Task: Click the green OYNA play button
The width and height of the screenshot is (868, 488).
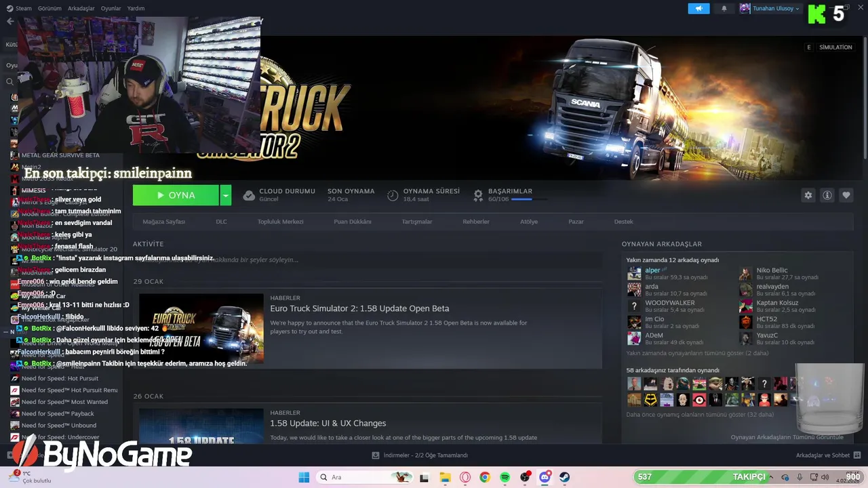Action: click(176, 195)
